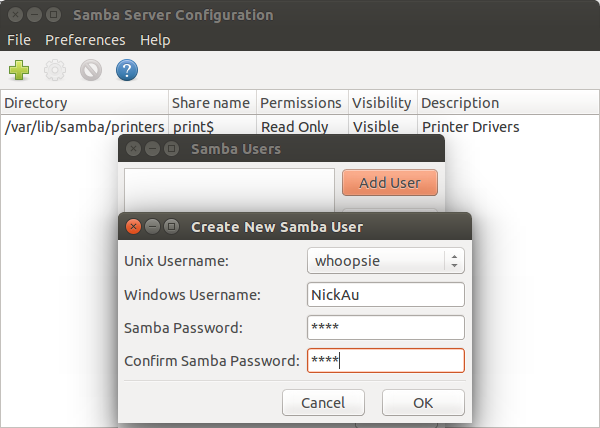Maximize the Samba Server Configuration window
Image resolution: width=600 pixels, height=428 pixels.
click(x=54, y=15)
